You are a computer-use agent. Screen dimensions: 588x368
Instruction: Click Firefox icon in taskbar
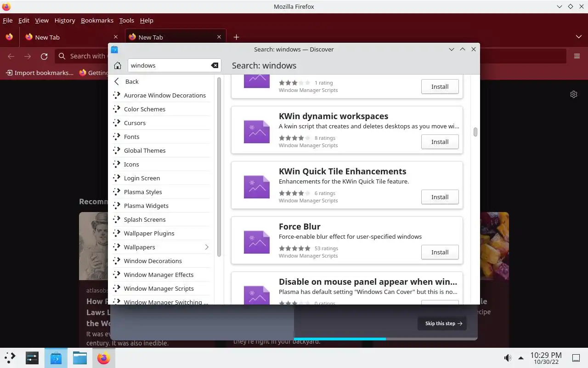104,357
